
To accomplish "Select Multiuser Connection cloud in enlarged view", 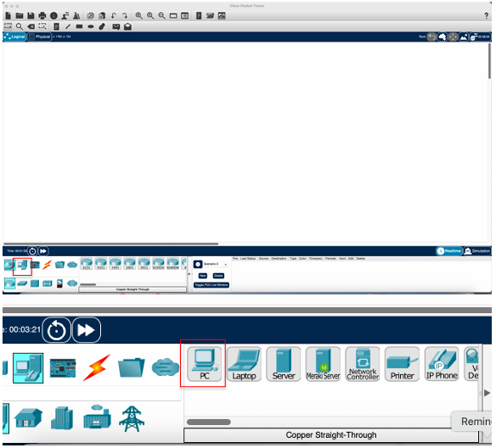I will [x=166, y=367].
